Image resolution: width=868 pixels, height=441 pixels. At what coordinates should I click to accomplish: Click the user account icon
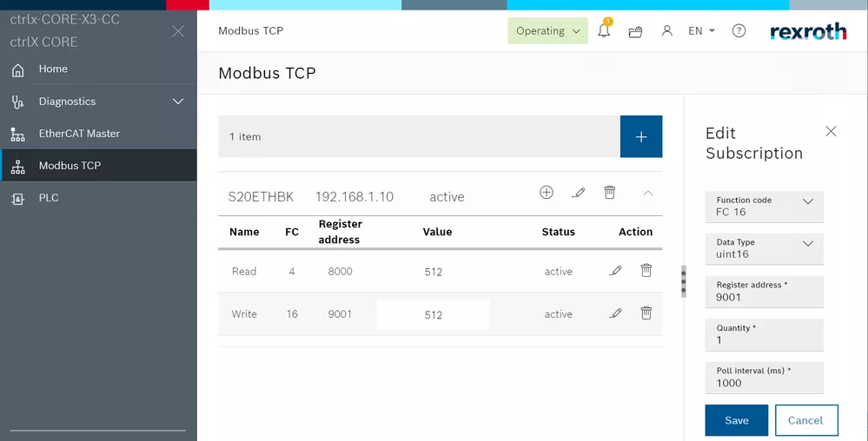(x=666, y=31)
